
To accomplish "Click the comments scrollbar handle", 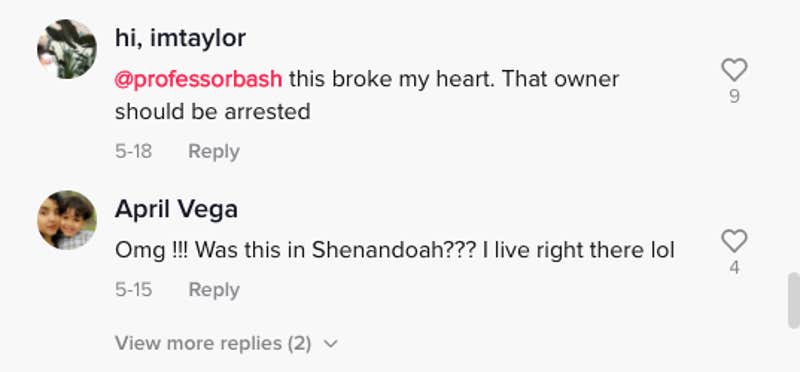I will point(794,301).
